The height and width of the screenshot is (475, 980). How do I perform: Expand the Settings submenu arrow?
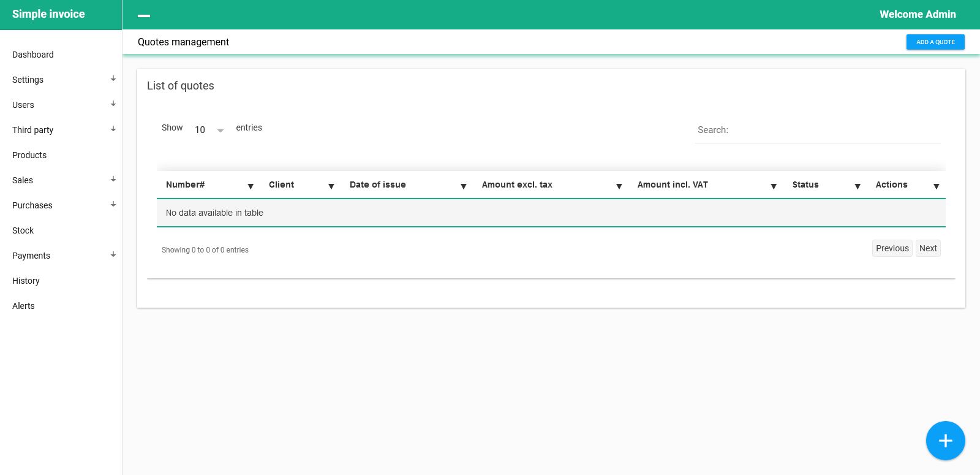[113, 79]
